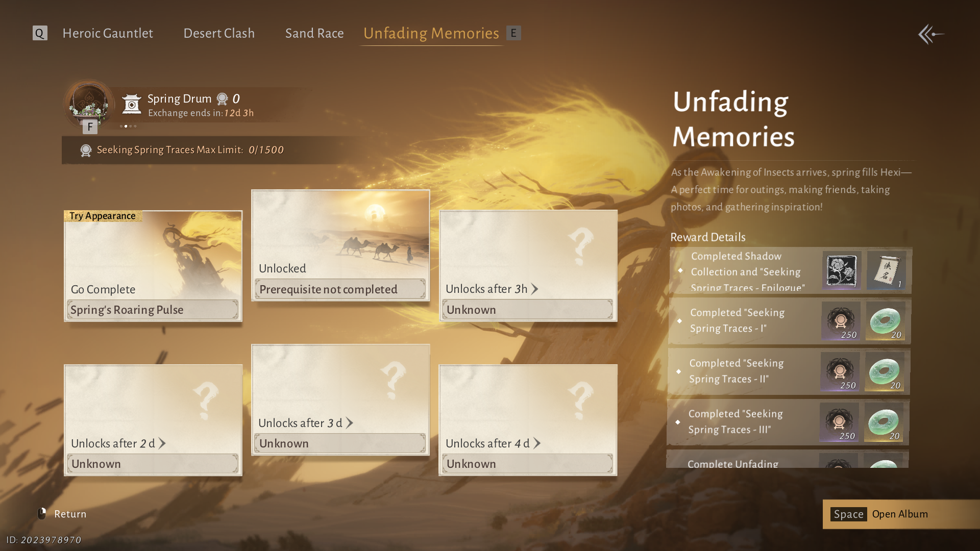Expand the 'Unlocks after 3h' chevron
The width and height of the screenshot is (980, 551).
(x=535, y=289)
